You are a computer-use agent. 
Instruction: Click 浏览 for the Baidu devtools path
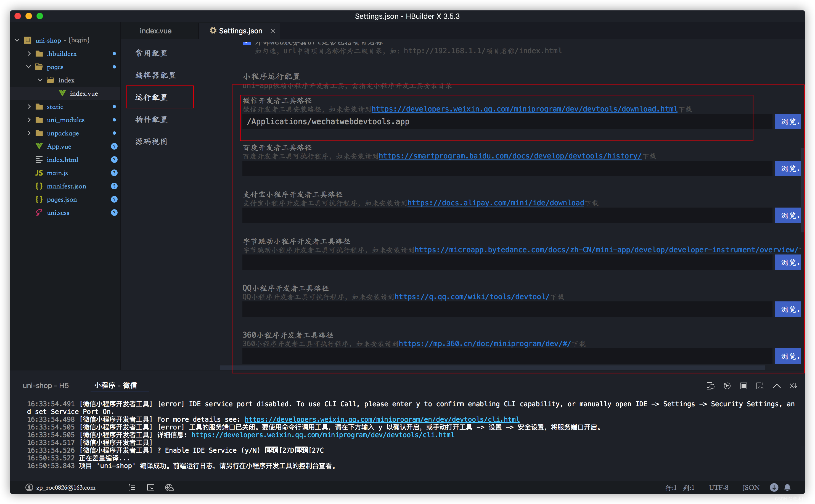[x=787, y=169]
